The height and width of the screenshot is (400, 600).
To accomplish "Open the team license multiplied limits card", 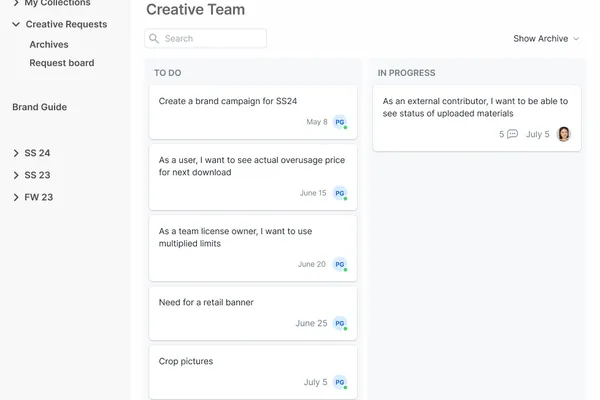I will coord(253,248).
